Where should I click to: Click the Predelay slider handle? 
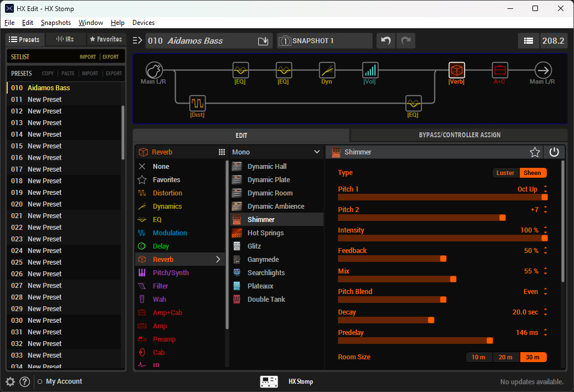[x=490, y=341]
